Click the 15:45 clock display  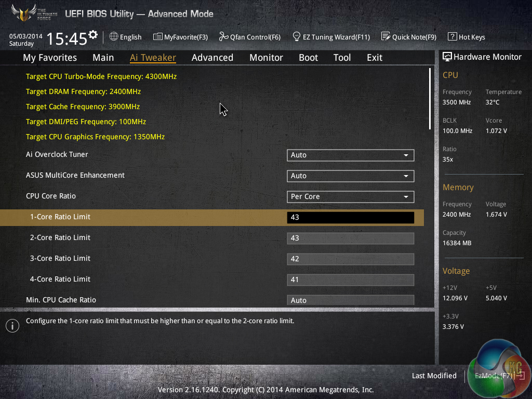(x=67, y=38)
